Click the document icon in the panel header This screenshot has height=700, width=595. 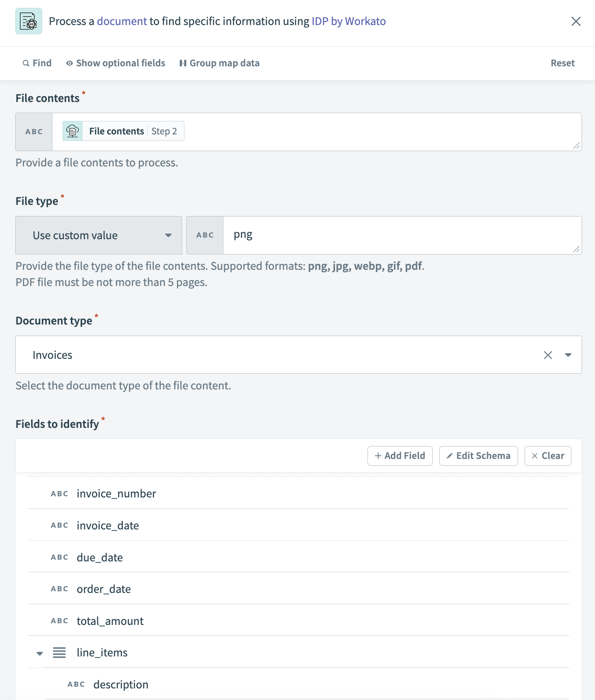pos(28,21)
